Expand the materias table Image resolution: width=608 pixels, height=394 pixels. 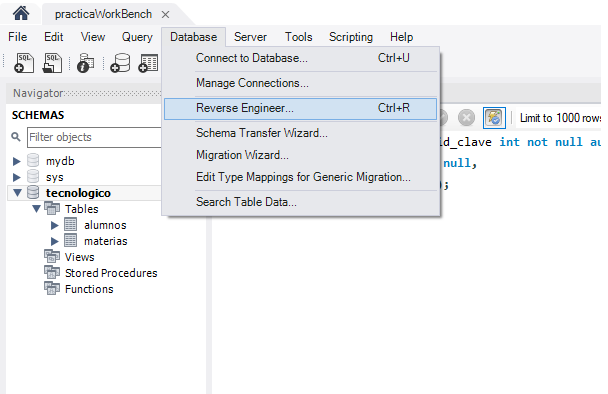[55, 241]
